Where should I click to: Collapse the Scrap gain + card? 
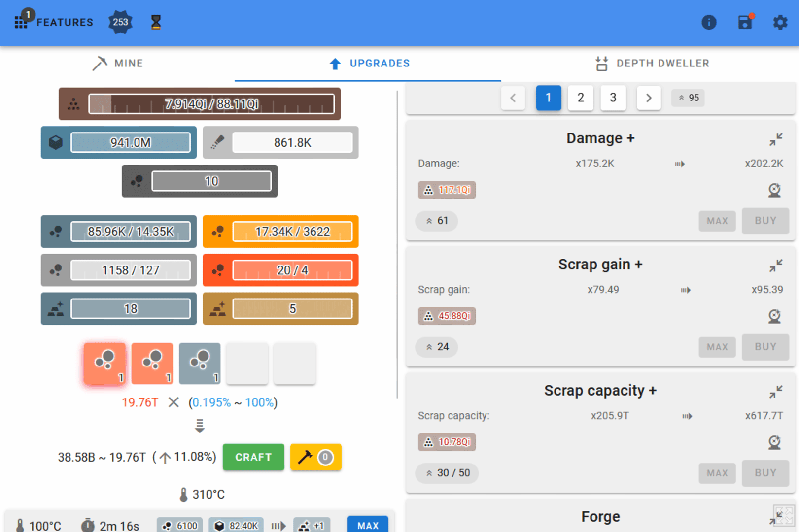(x=776, y=266)
